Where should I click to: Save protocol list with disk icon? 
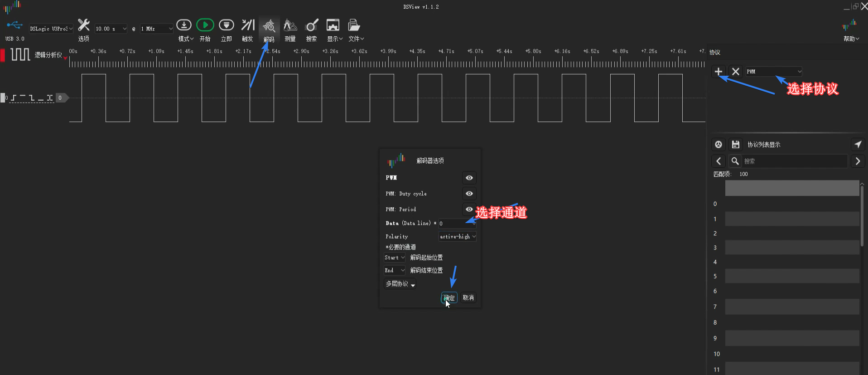(x=736, y=145)
